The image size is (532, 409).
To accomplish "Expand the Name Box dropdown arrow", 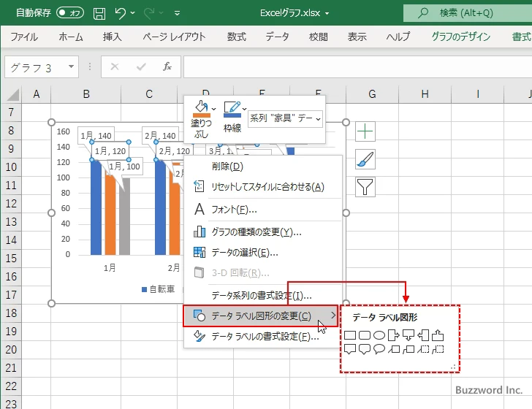I will pyautogui.click(x=71, y=66).
